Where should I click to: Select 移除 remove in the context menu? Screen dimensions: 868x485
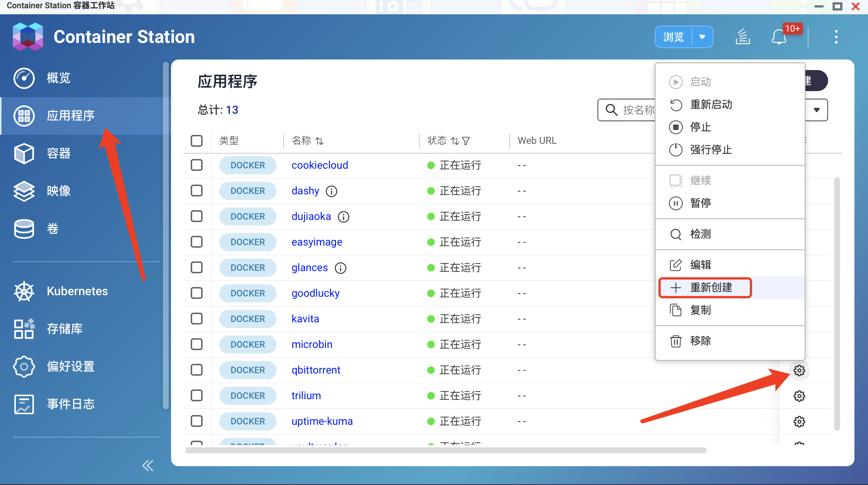(x=730, y=341)
